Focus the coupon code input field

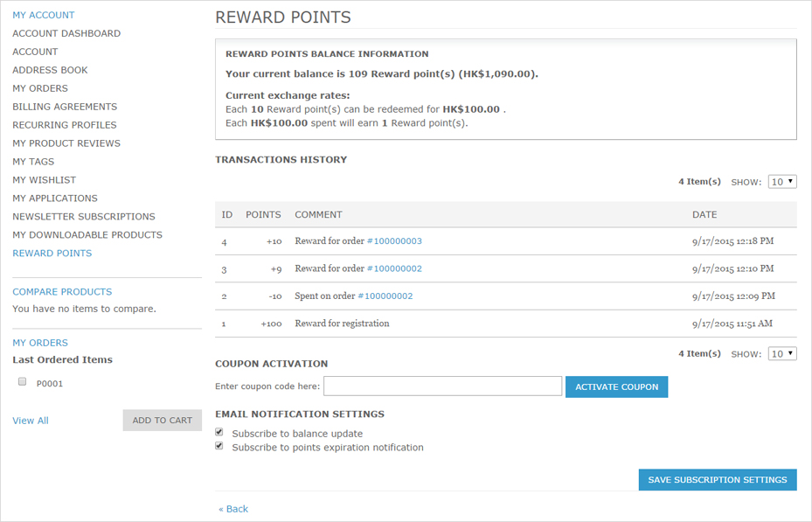443,386
